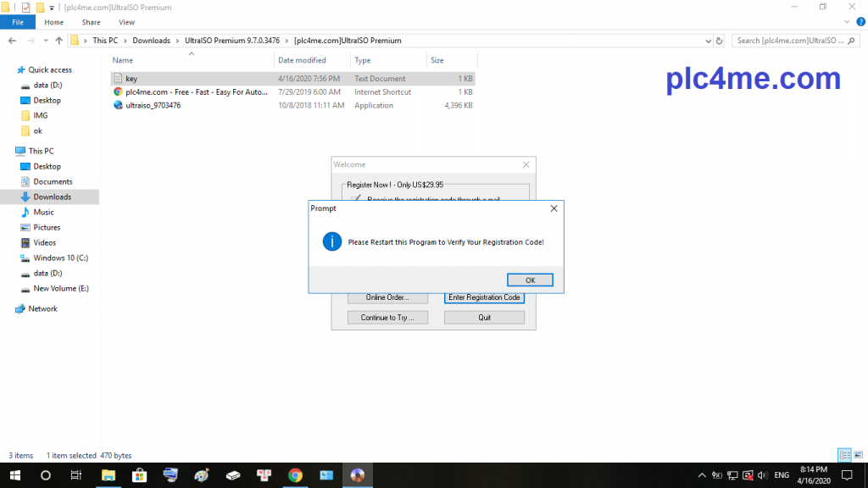Viewport: 868px width, 488px height.
Task: Open the recent locations dropdown arrow
Action: coord(45,41)
